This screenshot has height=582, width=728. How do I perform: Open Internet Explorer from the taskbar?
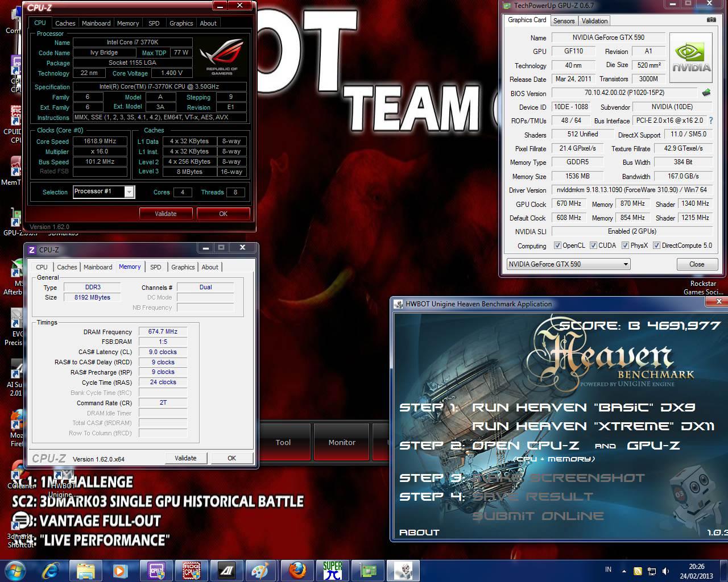51,570
